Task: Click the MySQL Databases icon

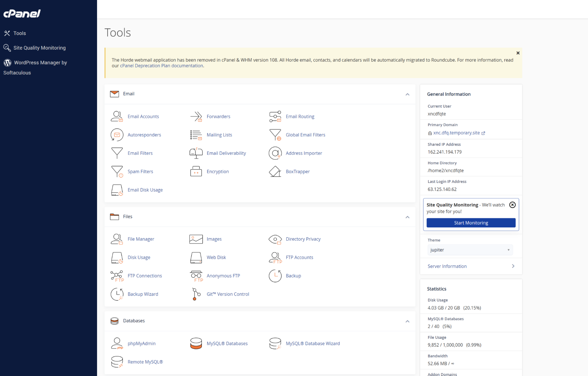Action: pos(196,343)
